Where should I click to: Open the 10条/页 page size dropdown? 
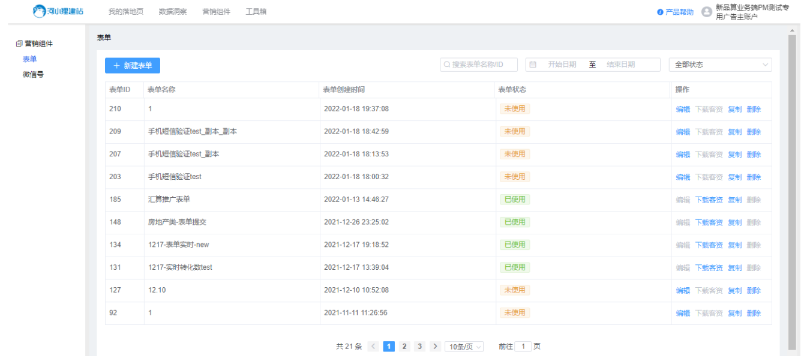[x=464, y=347]
